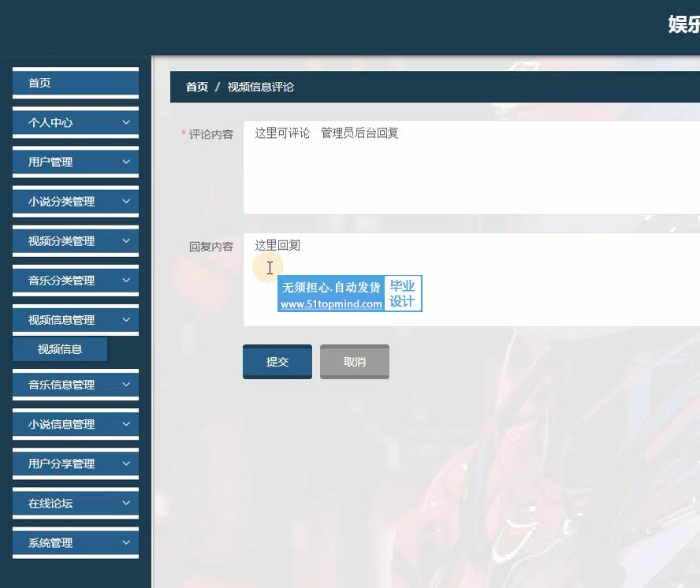This screenshot has width=700, height=588.
Task: Click the 视频信息评论 breadcrumb text
Action: pos(260,87)
